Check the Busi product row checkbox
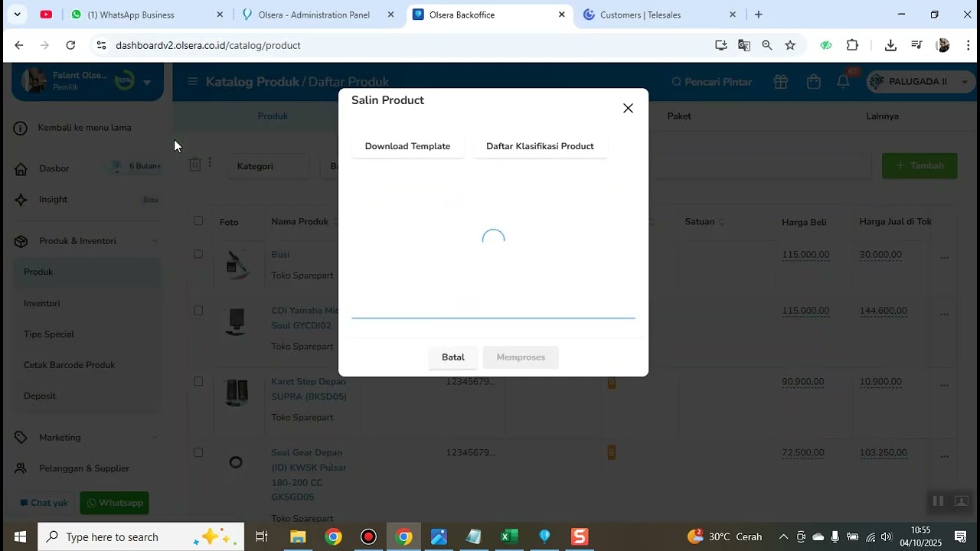The image size is (980, 551). (x=198, y=254)
